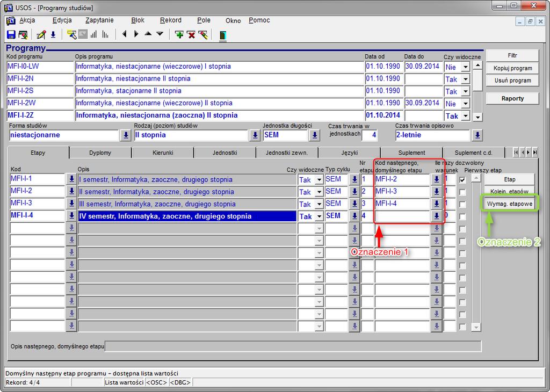The width and height of the screenshot is (550, 392).
Task: Click the Etap button
Action: point(509,179)
